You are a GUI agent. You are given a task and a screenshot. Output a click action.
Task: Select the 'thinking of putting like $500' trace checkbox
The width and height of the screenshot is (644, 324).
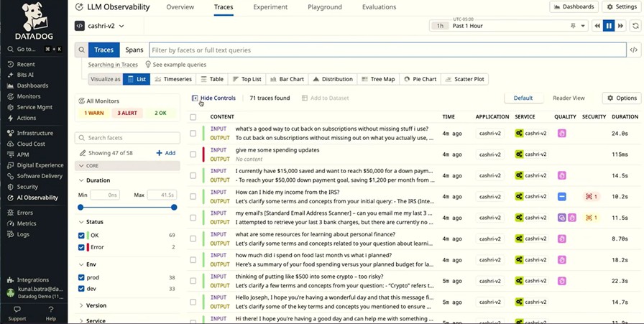pyautogui.click(x=193, y=281)
